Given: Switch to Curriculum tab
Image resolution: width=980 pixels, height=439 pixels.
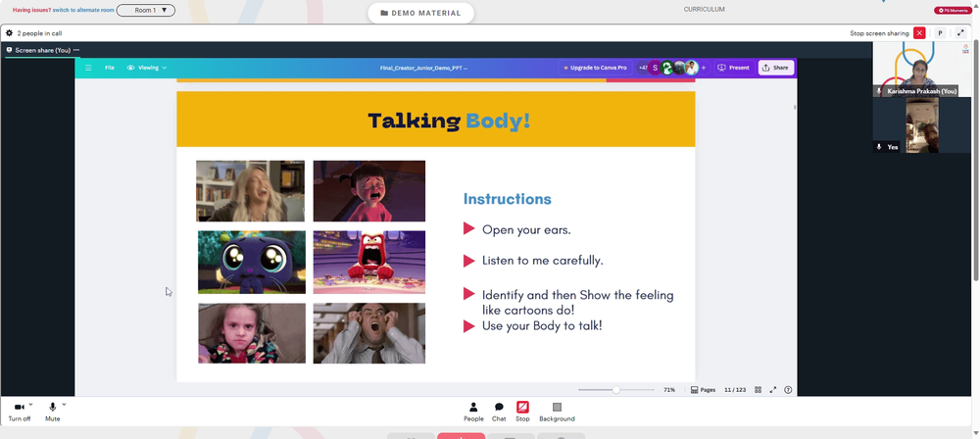Looking at the screenshot, I should [704, 10].
